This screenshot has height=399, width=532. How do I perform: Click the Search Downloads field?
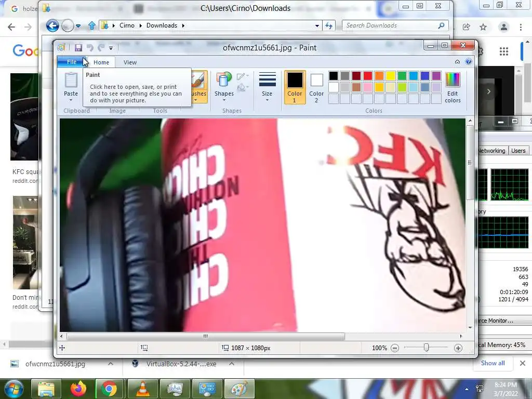[x=395, y=25]
